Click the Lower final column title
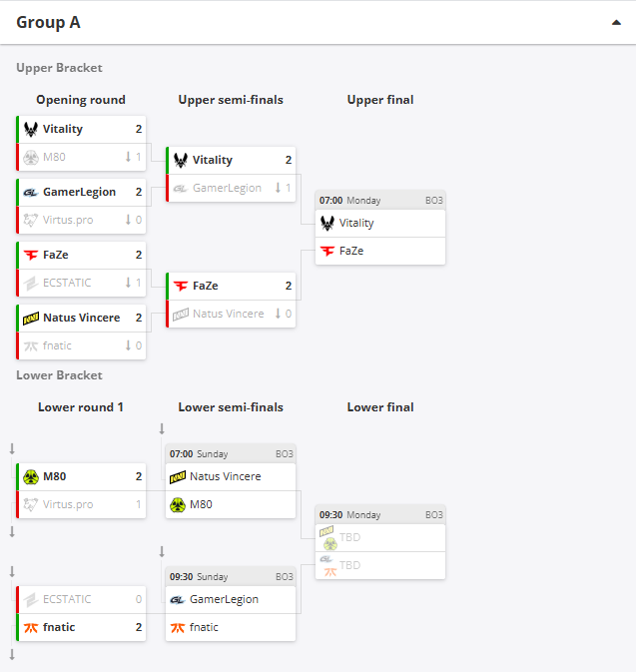636x672 pixels. pos(380,407)
